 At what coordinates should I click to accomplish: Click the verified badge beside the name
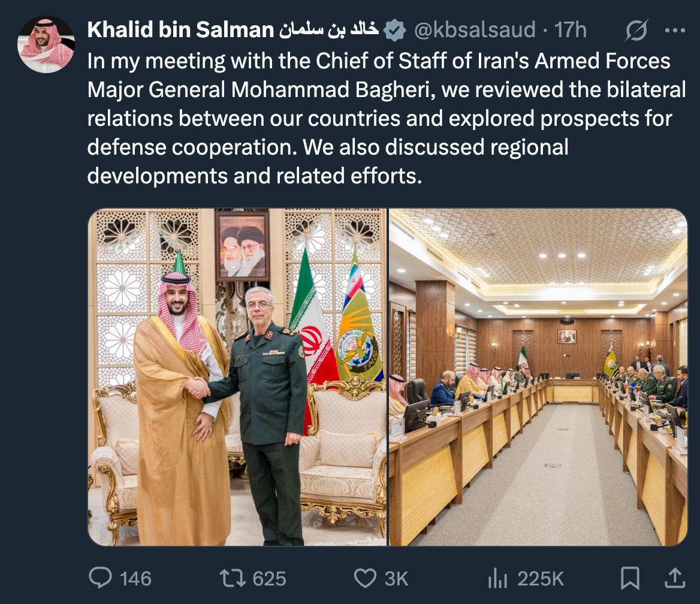394,30
